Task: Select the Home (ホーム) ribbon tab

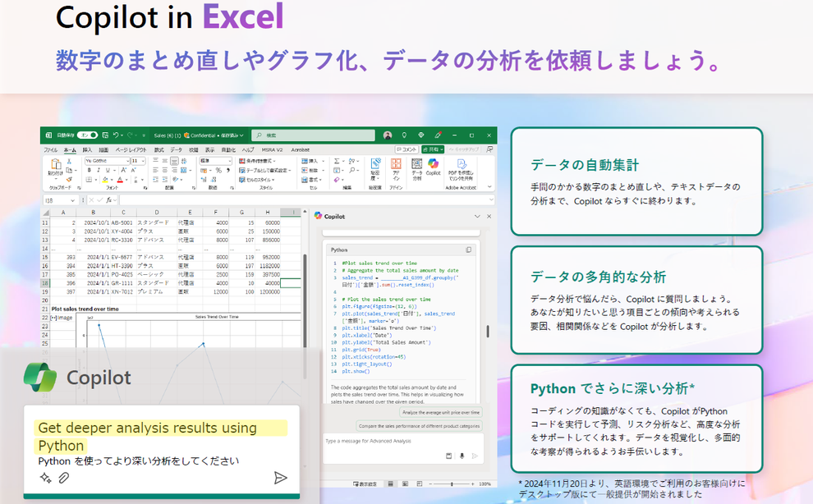Action: [x=70, y=150]
